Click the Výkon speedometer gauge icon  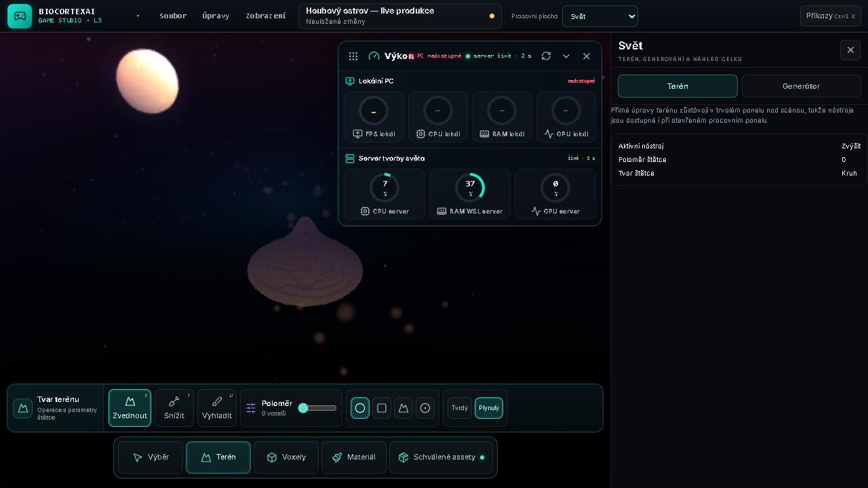pyautogui.click(x=374, y=56)
